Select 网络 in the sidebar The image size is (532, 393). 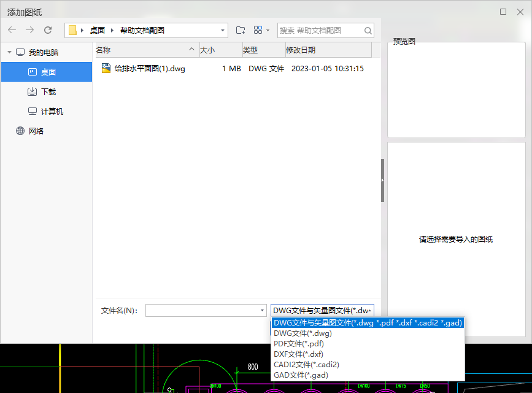click(x=36, y=131)
